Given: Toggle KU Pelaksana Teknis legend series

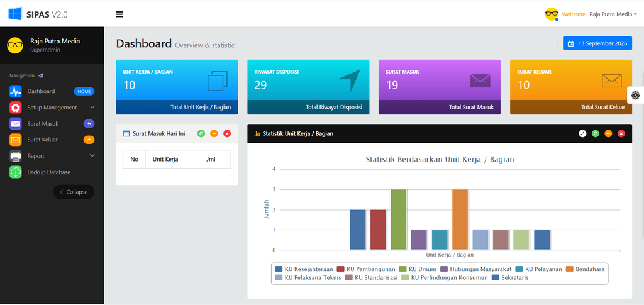Looking at the screenshot, I should (x=308, y=278).
